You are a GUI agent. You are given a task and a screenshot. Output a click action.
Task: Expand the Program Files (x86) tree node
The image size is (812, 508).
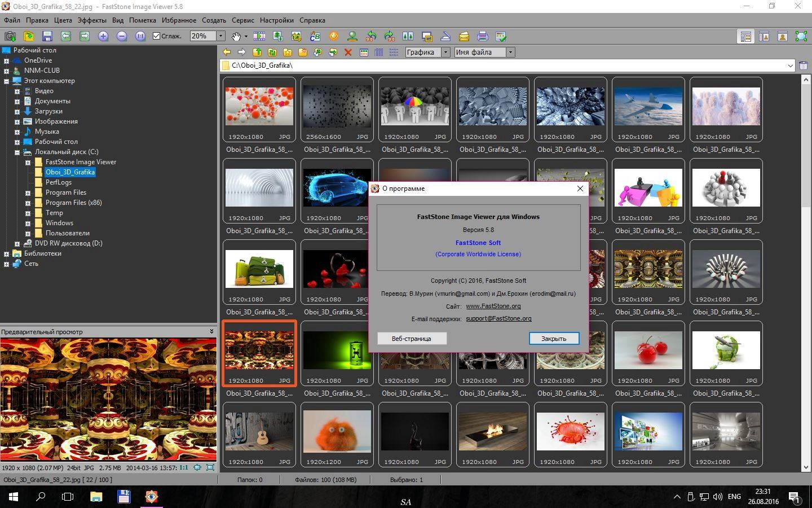click(28, 203)
